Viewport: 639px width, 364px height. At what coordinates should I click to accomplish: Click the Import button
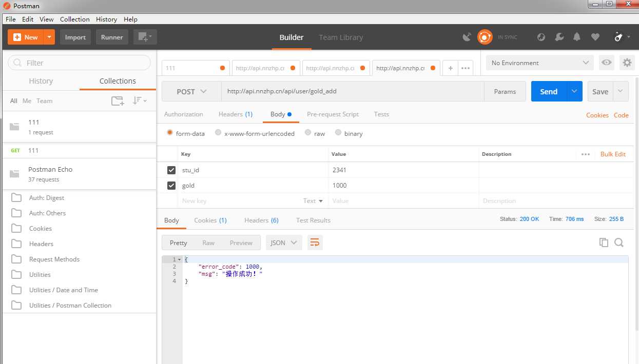(75, 37)
